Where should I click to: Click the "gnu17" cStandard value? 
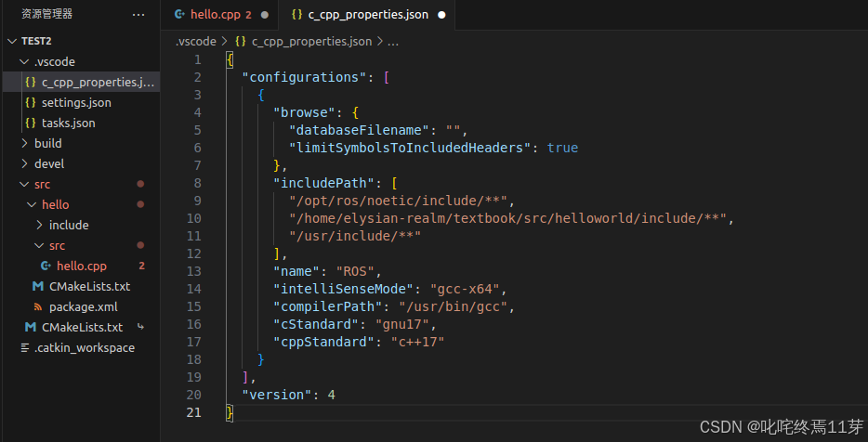(402, 324)
